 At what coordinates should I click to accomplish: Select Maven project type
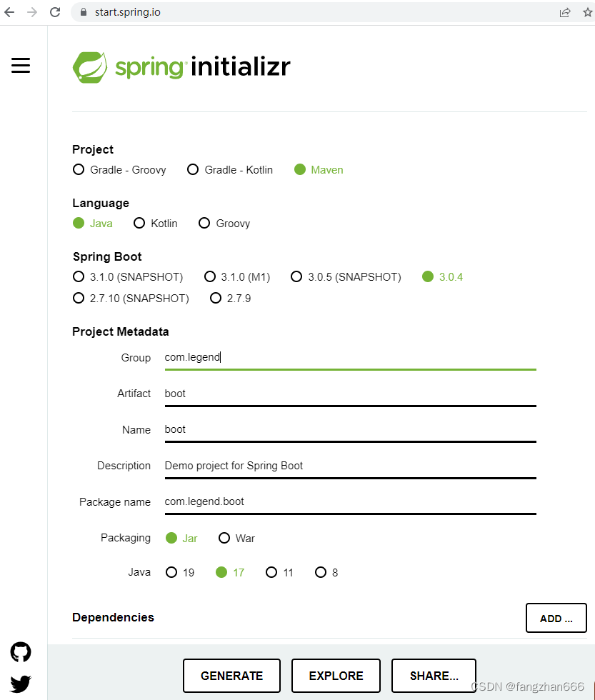[x=319, y=170]
